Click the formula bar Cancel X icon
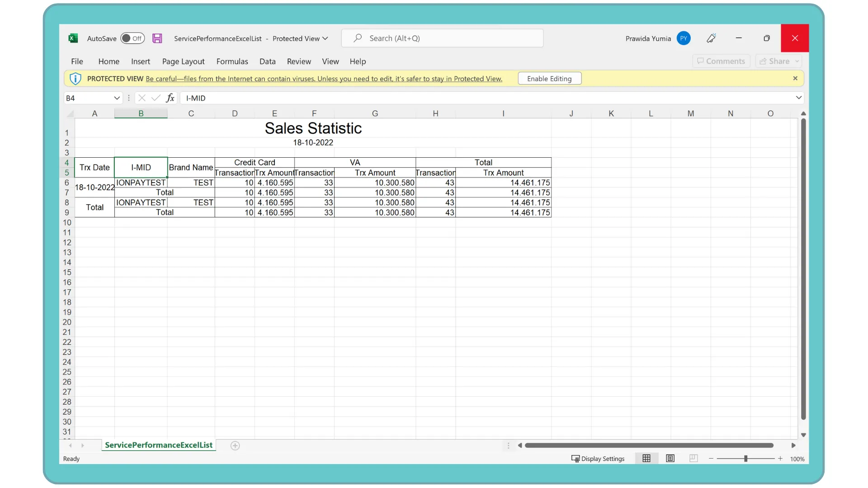The image size is (868, 488). click(142, 98)
